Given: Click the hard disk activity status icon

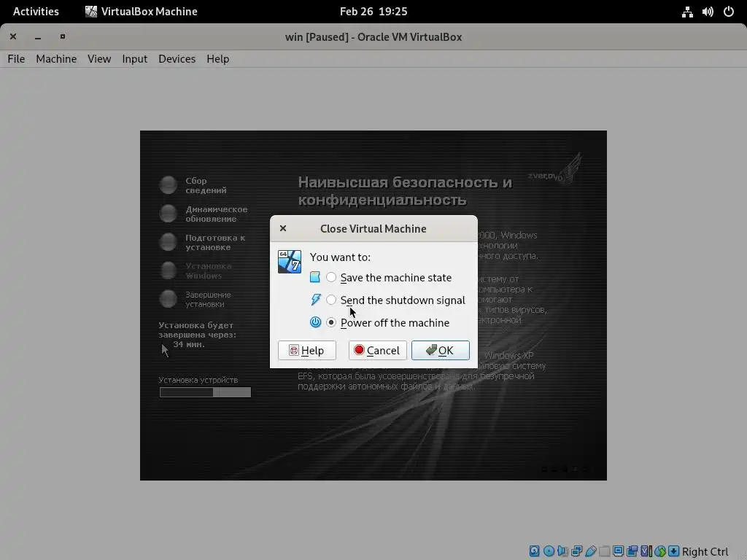Looking at the screenshot, I should 535,551.
